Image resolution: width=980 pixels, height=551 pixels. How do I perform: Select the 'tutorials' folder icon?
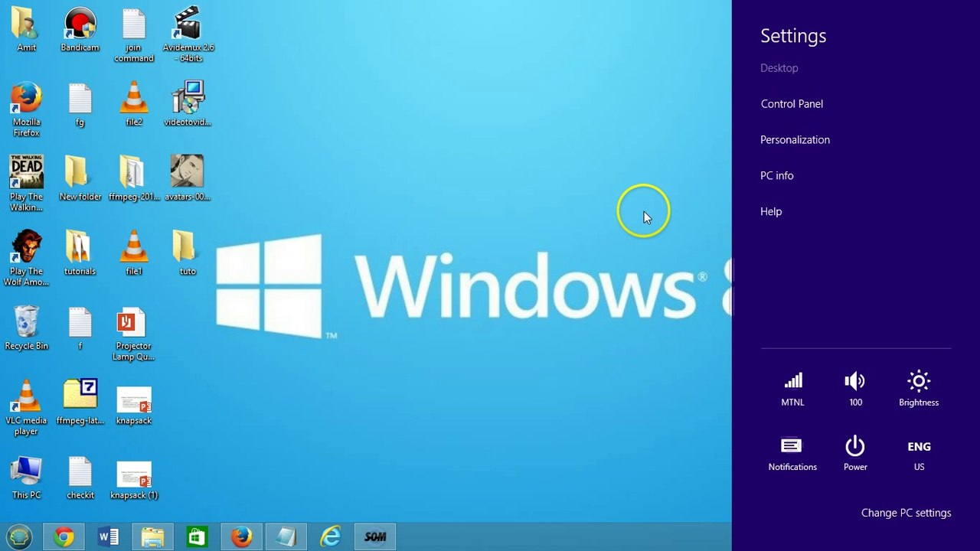coord(80,253)
